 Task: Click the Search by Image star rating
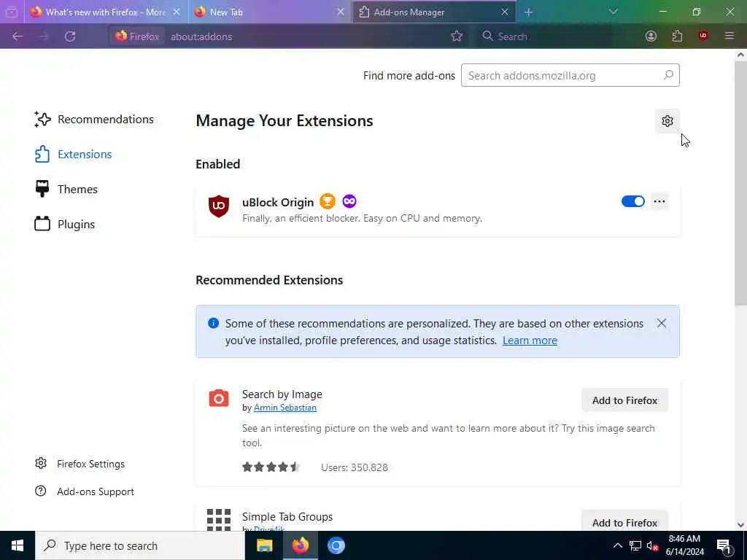(271, 467)
